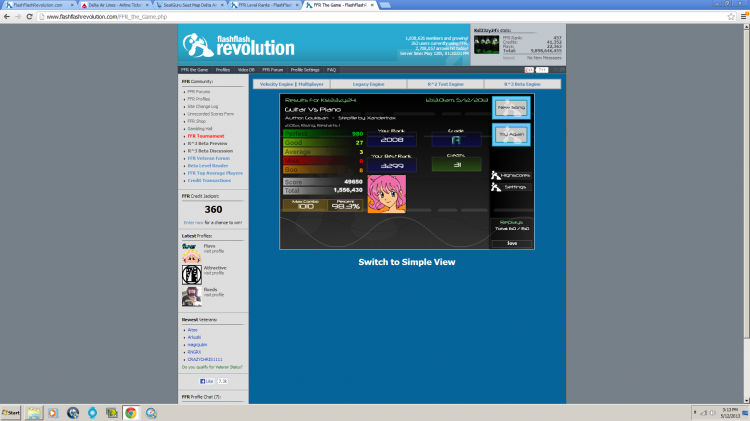Open the FFR Veteran Forum link

[209, 158]
